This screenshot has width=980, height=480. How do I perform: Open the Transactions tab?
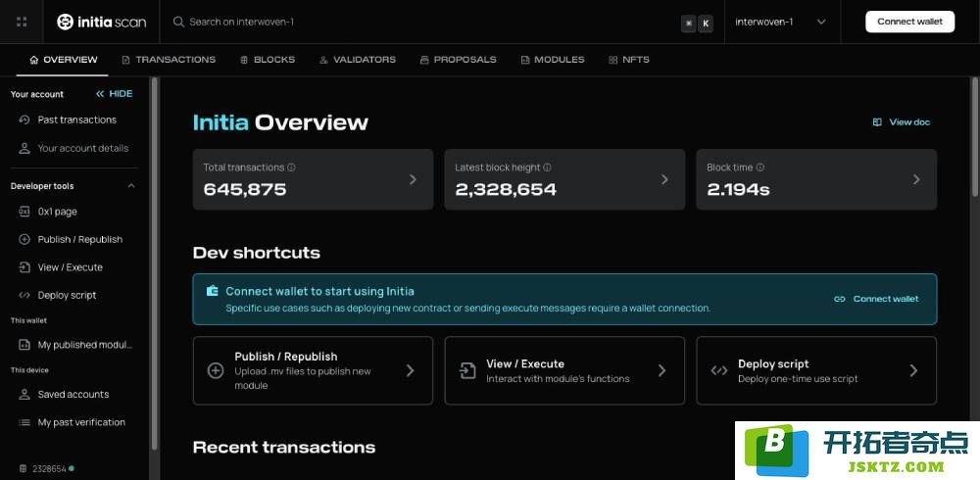(x=169, y=60)
